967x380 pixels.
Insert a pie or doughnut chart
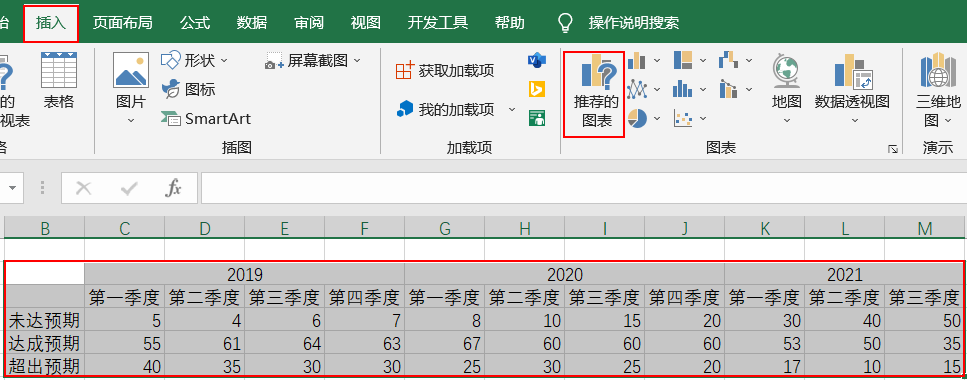point(636,118)
